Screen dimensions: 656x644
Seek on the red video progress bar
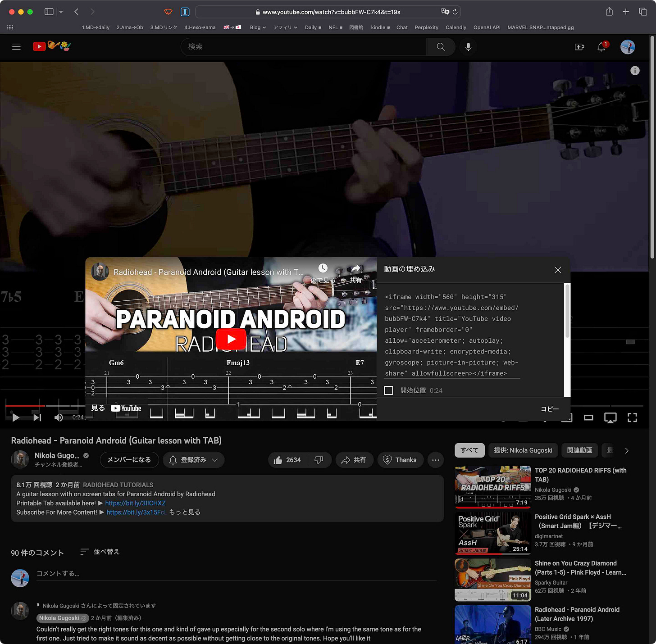point(25,406)
